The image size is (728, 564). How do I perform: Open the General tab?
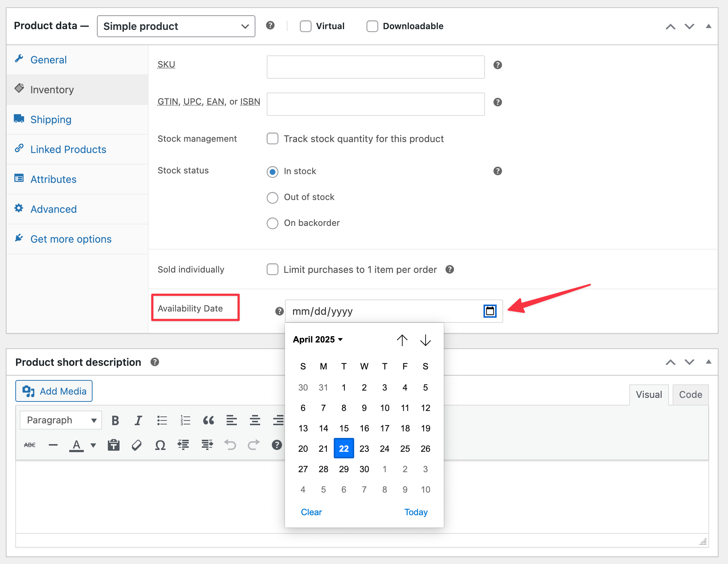point(77,60)
